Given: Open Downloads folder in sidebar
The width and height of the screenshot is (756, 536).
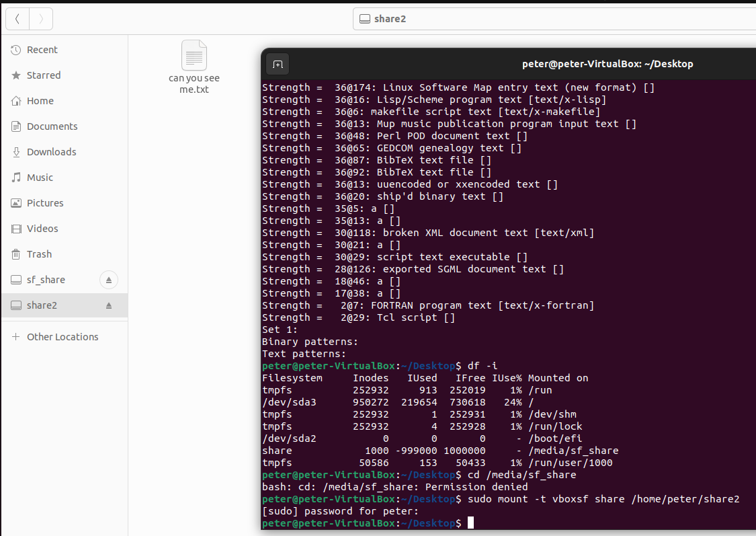Looking at the screenshot, I should coord(65,152).
